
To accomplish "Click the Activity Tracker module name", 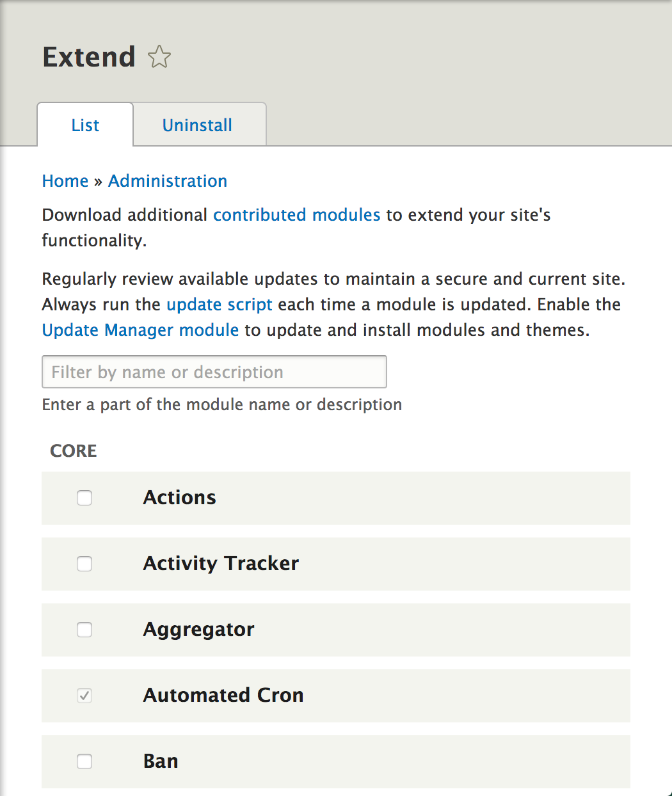I will (x=221, y=564).
